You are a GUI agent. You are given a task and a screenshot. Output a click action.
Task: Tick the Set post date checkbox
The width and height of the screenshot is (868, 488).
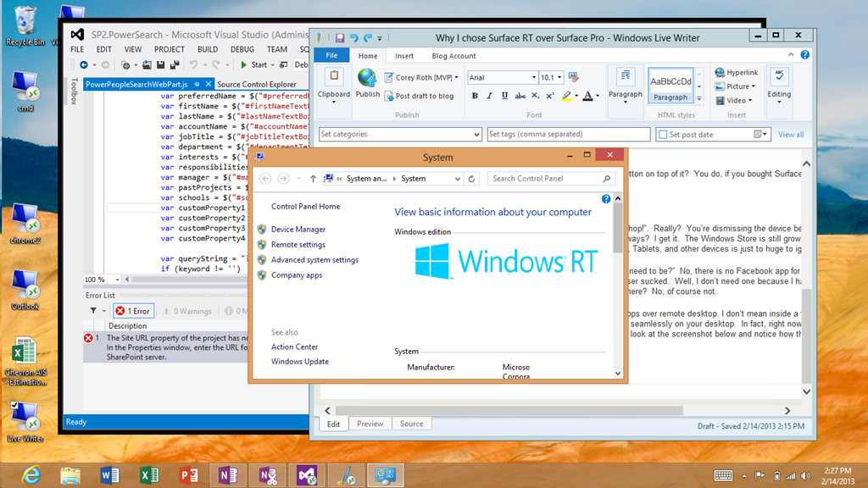pyautogui.click(x=663, y=135)
